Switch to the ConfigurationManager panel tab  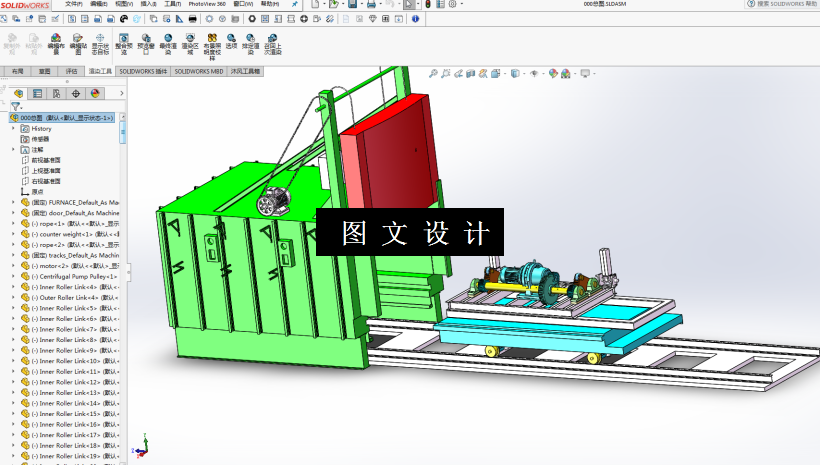coord(56,94)
